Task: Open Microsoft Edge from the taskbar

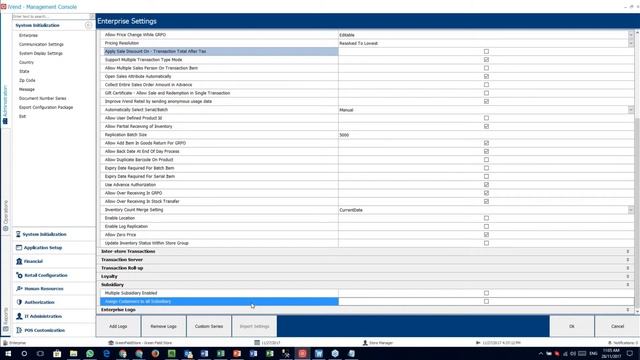Action: tap(106, 353)
